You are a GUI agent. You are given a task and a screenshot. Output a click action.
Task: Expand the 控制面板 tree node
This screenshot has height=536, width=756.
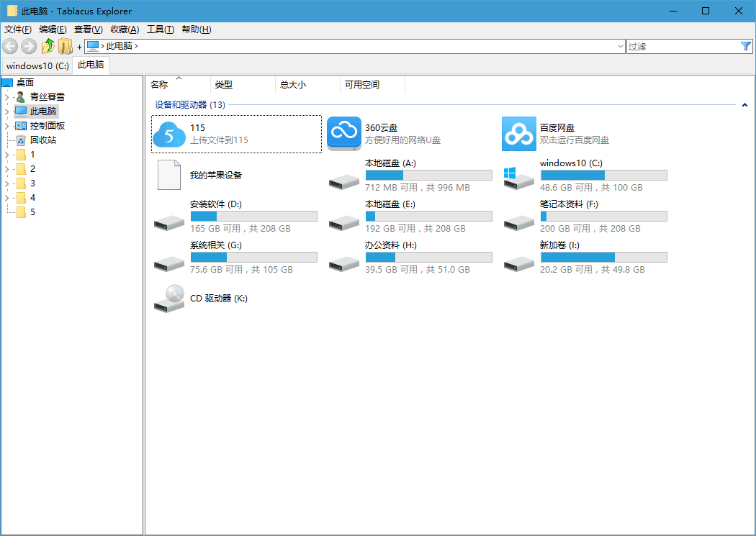click(6, 126)
